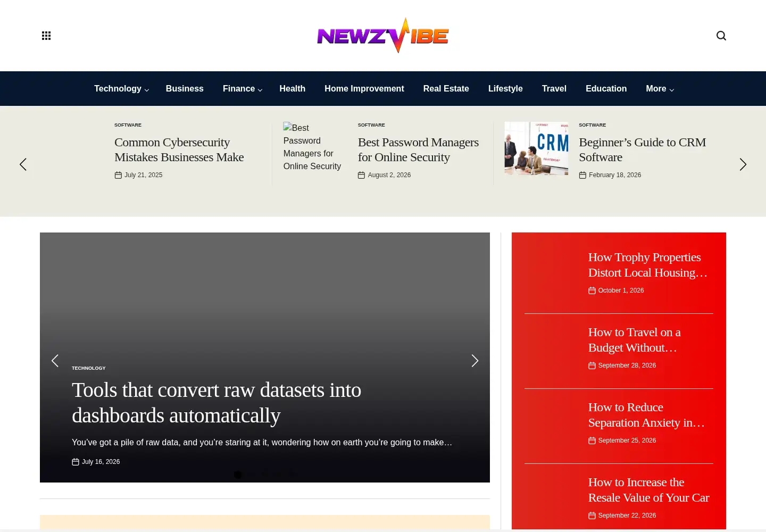Select Lifestyle in the navigation bar
Image resolution: width=766 pixels, height=532 pixels.
tap(505, 89)
